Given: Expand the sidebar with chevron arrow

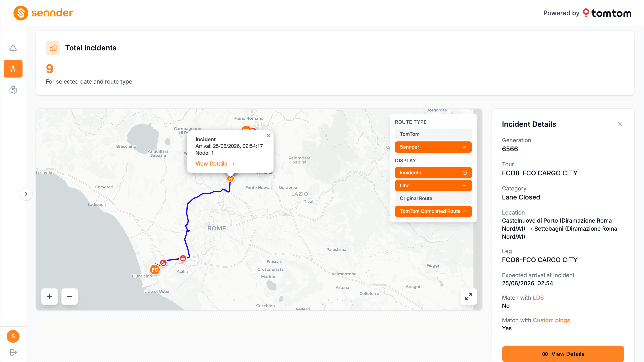Looking at the screenshot, I should (x=26, y=194).
